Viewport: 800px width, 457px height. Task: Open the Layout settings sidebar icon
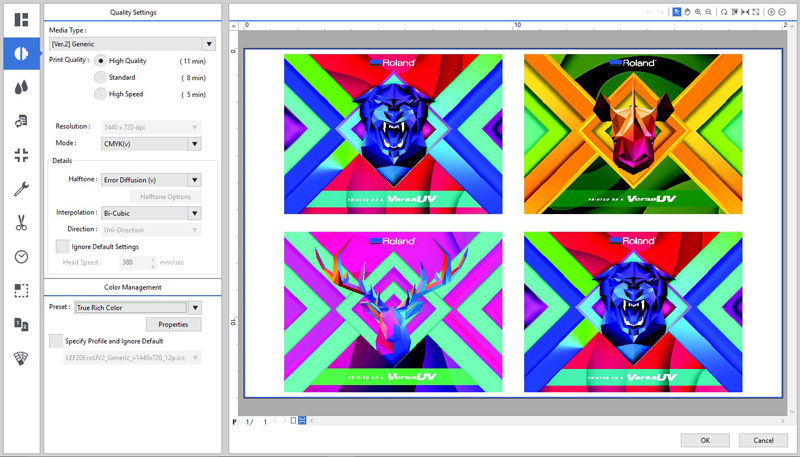(21, 20)
